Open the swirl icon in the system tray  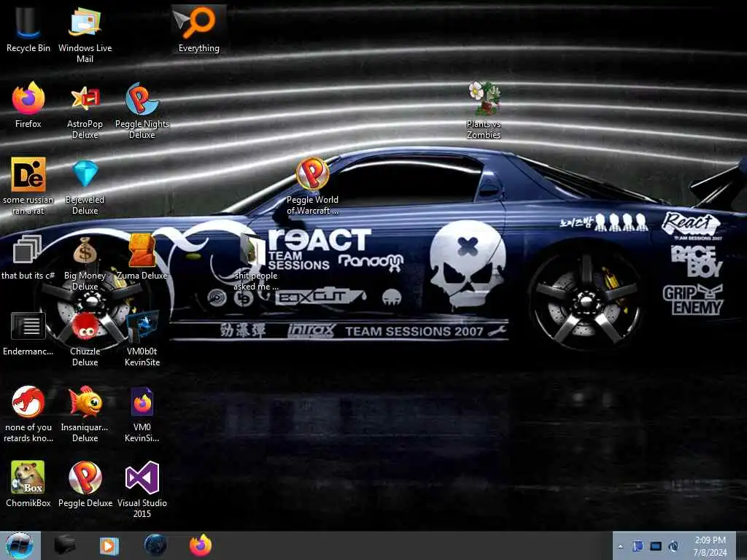pyautogui.click(x=673, y=546)
